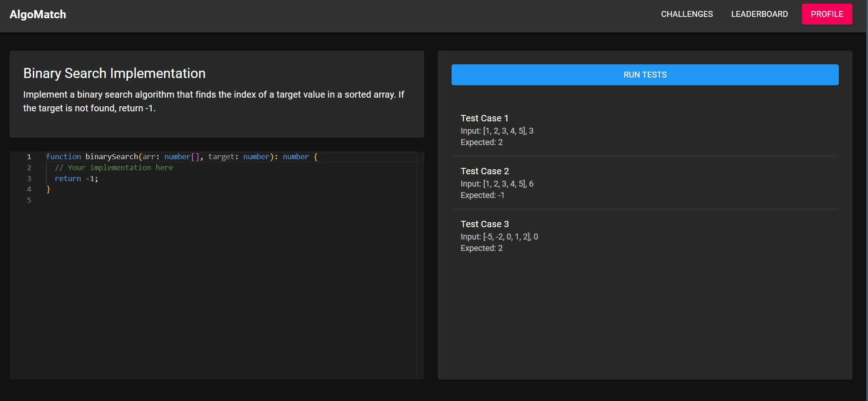Image resolution: width=868 pixels, height=401 pixels.
Task: Click line number 2 in editor gutter
Action: tap(29, 167)
